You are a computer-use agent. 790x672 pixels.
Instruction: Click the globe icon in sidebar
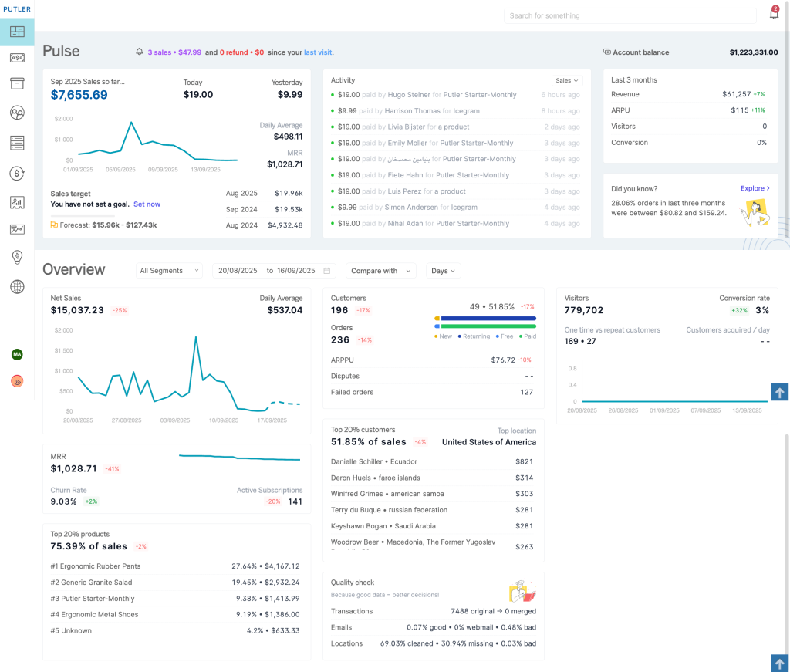coord(17,287)
